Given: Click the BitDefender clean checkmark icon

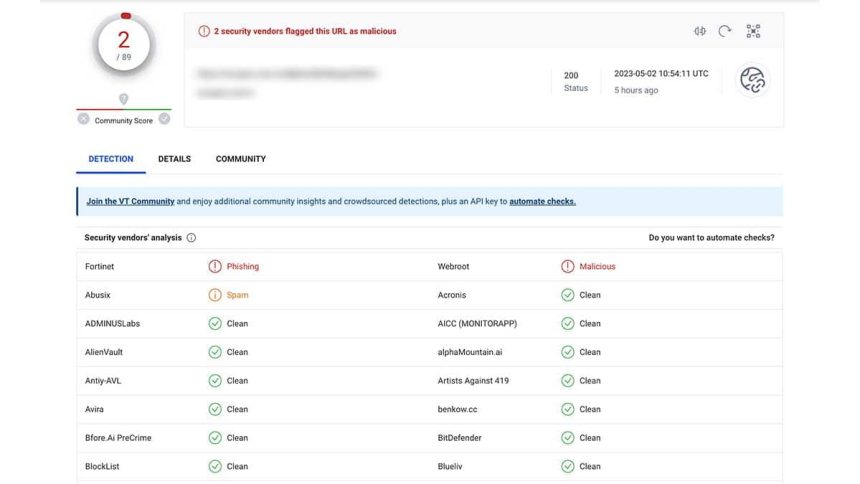Looking at the screenshot, I should click(x=568, y=437).
